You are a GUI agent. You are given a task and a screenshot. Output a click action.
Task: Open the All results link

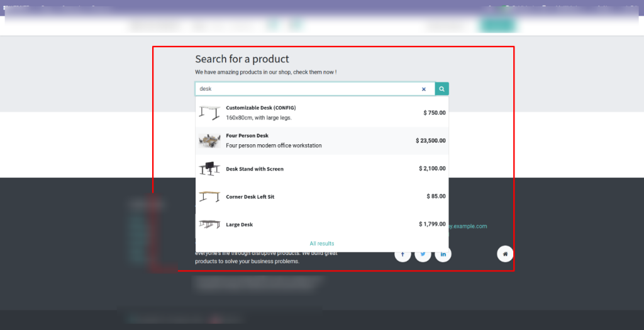tap(322, 244)
